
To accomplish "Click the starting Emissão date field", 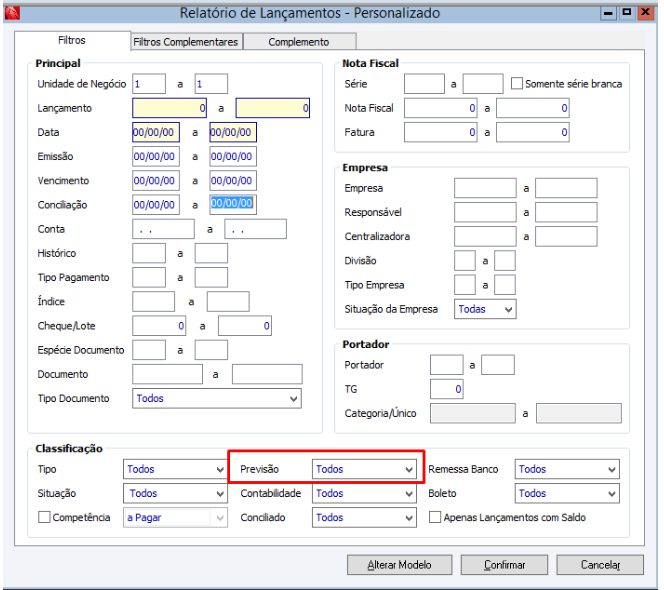I will coord(156,156).
